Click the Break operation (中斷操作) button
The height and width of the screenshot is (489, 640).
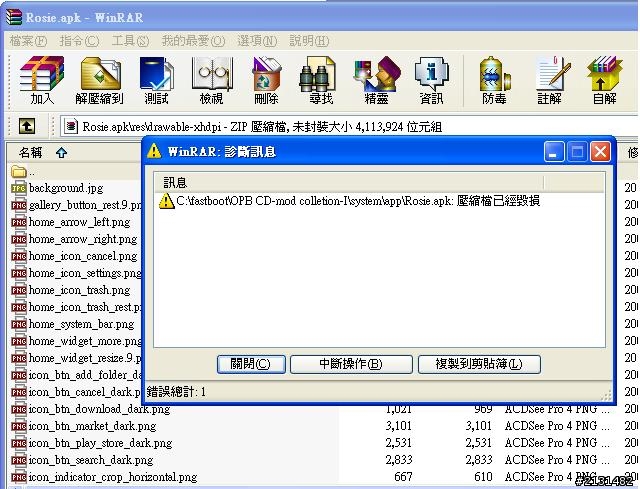click(x=351, y=364)
